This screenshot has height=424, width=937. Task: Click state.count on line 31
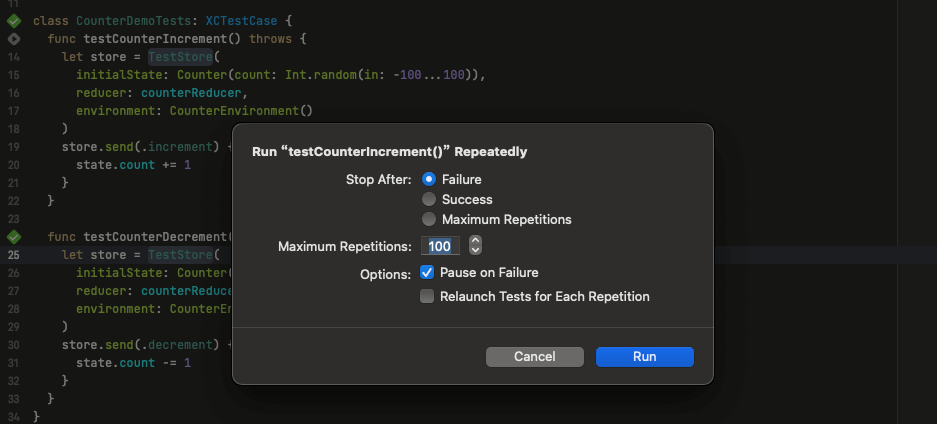116,362
